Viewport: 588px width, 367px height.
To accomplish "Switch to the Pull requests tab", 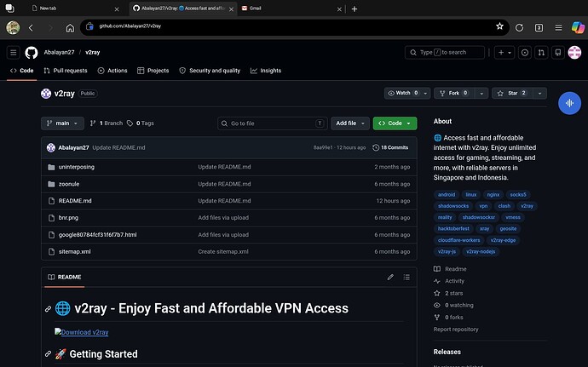I will [x=66, y=71].
